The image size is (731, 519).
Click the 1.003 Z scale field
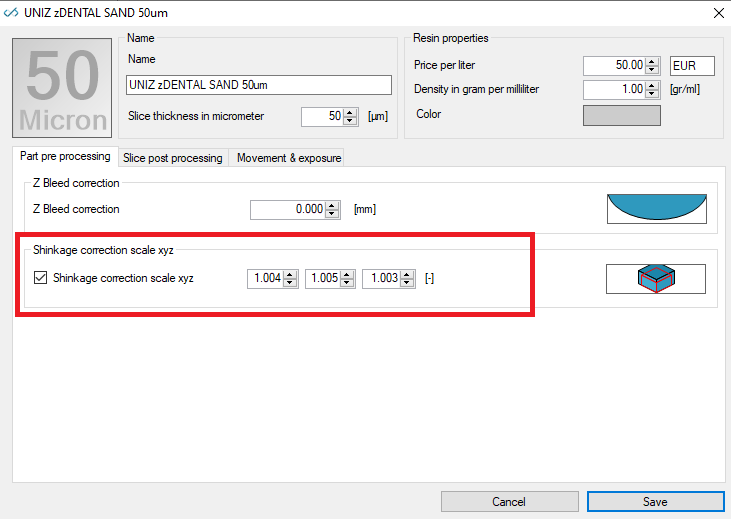[x=382, y=278]
